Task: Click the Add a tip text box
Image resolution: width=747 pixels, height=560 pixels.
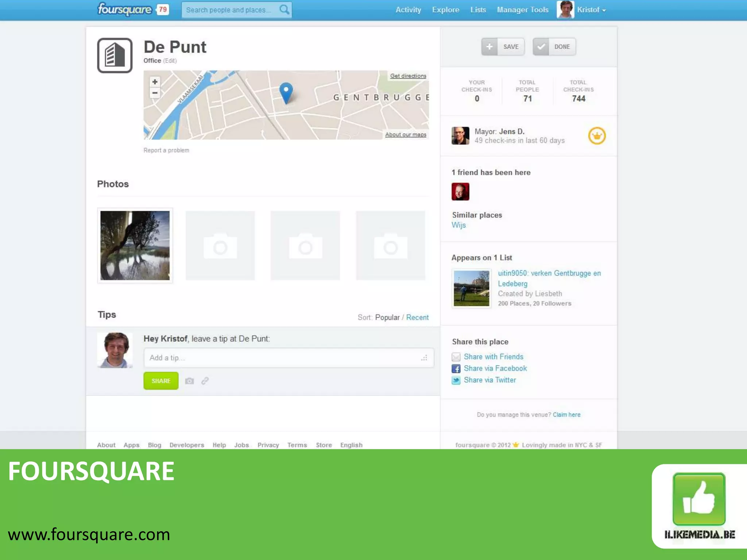Action: (x=289, y=358)
